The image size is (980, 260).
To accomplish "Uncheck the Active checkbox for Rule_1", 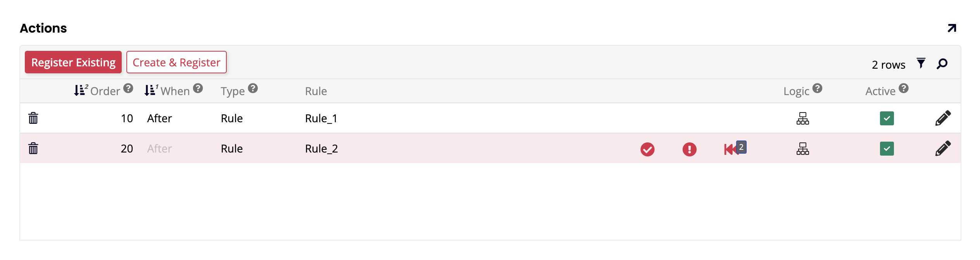I will coord(887,118).
